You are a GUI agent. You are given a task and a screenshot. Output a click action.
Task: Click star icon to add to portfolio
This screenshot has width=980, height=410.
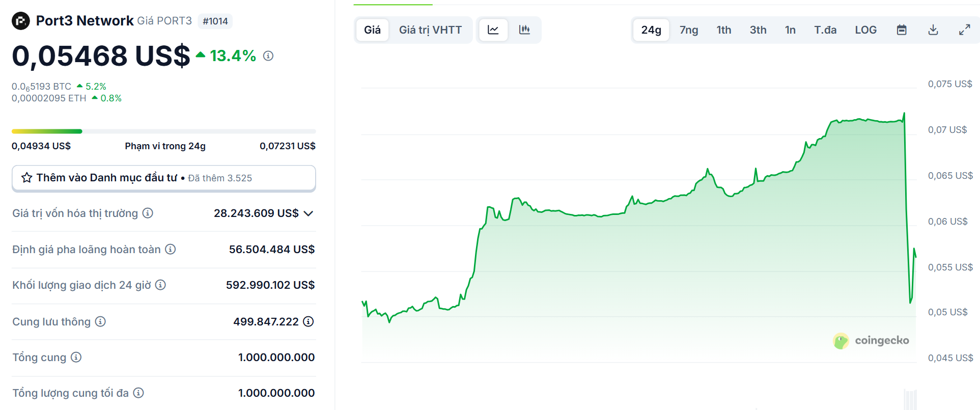coord(27,178)
